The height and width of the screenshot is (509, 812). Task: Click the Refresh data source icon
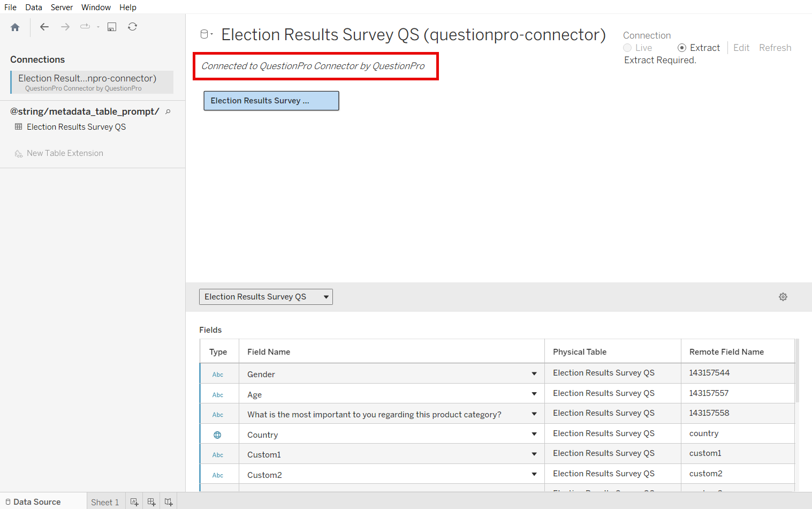point(132,26)
